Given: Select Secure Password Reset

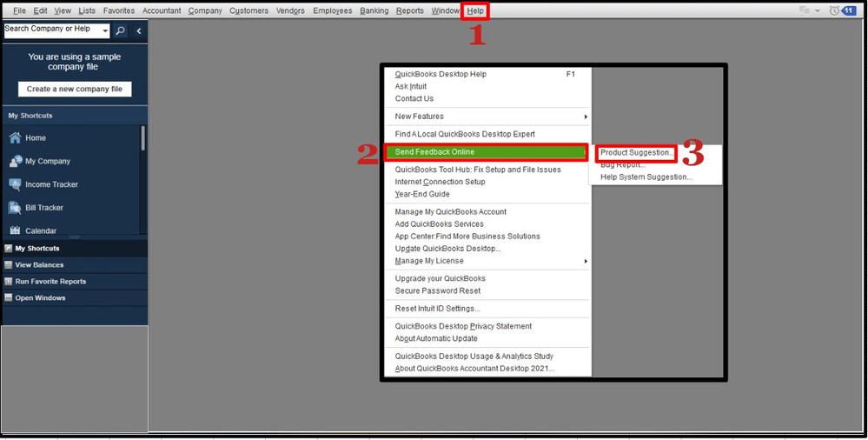Looking at the screenshot, I should click(x=488, y=291).
